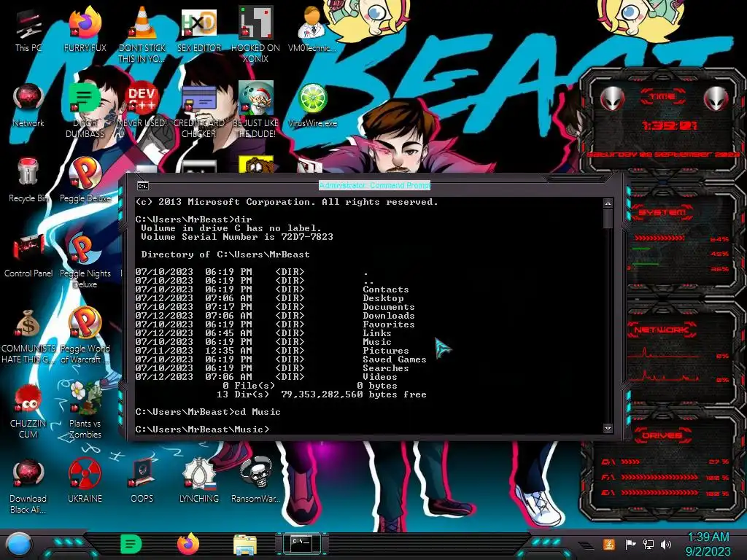This screenshot has height=560, width=747.
Task: Select the VirusWire.exe lime icon
Action: tap(312, 105)
